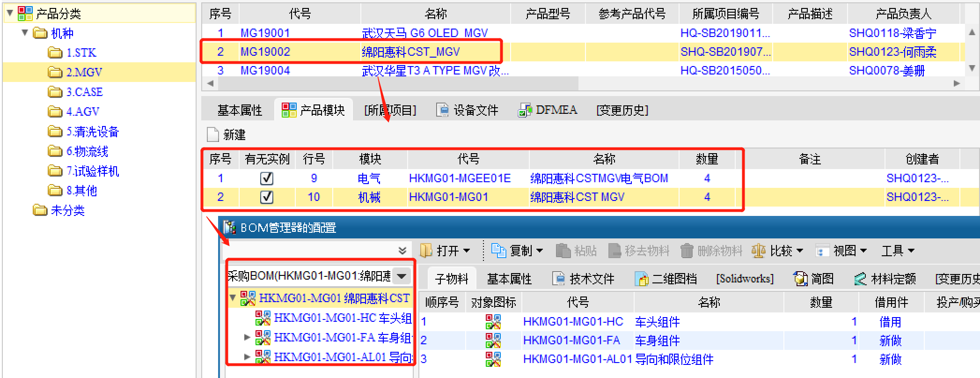Click the 7.试验样机 folder icon
The width and height of the screenshot is (980, 378).
(55, 170)
